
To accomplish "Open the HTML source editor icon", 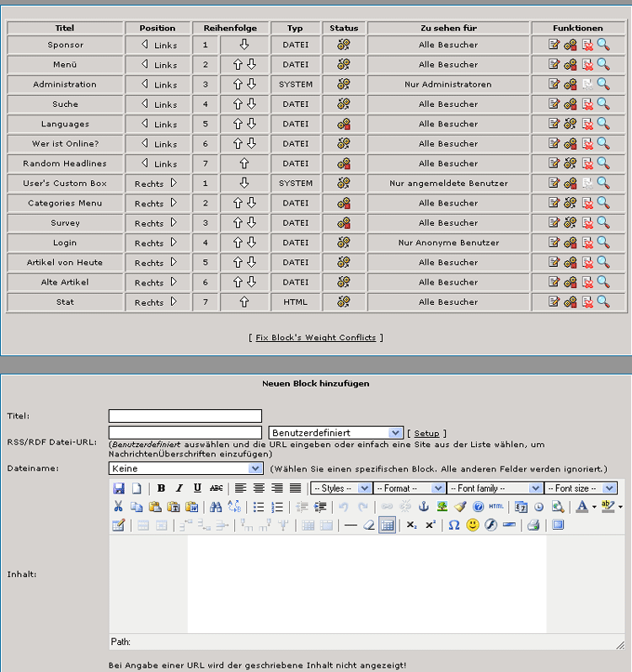I will point(496,507).
